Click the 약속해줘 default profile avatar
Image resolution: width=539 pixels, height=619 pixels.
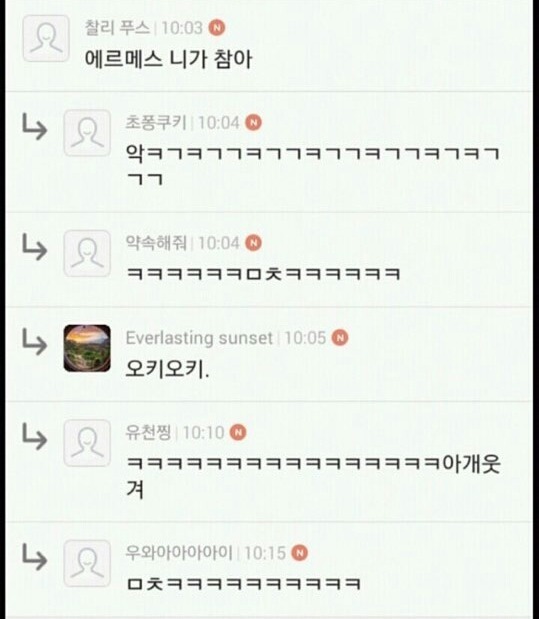[x=87, y=253]
